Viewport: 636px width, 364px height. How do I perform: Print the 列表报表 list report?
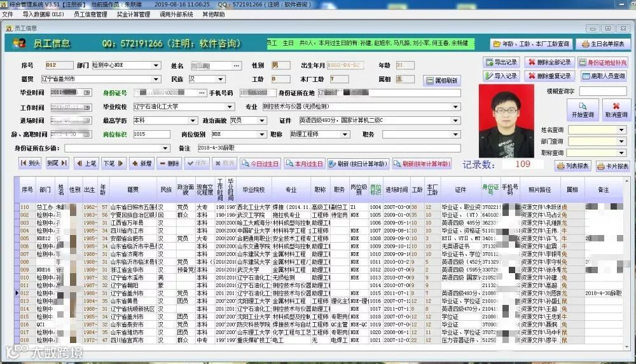click(x=573, y=166)
